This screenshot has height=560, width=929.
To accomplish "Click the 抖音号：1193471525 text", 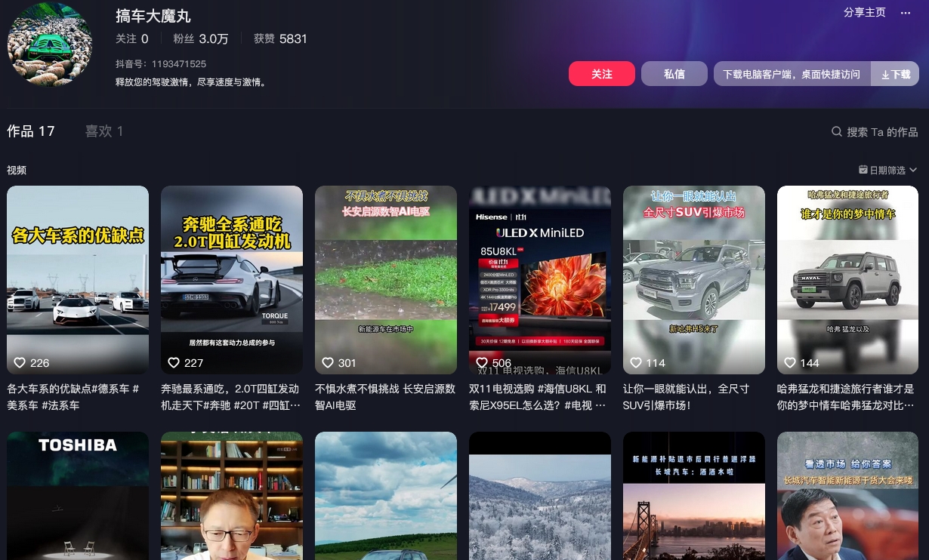I will coord(161,64).
